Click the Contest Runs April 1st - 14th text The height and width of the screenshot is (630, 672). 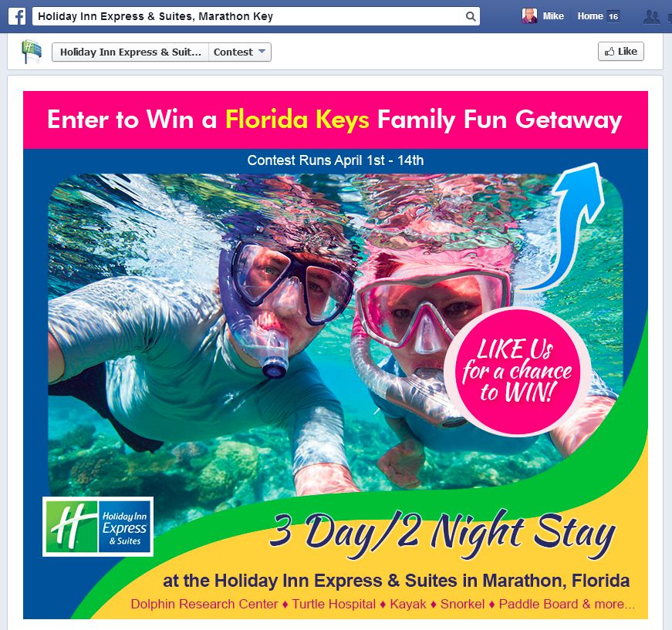(x=335, y=160)
